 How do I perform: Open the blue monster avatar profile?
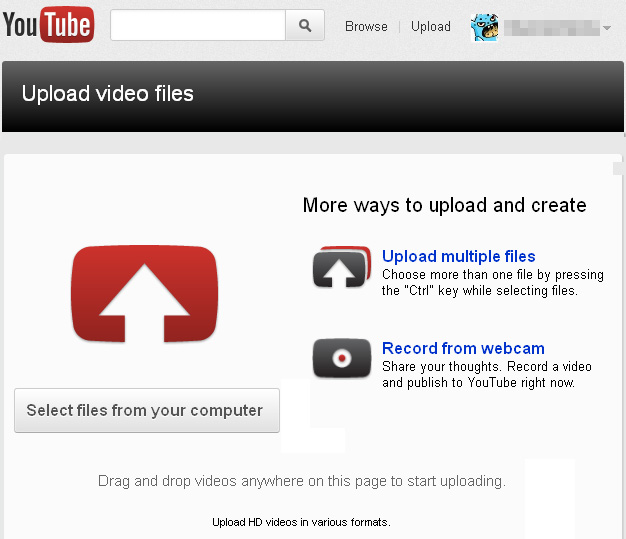pyautogui.click(x=484, y=27)
